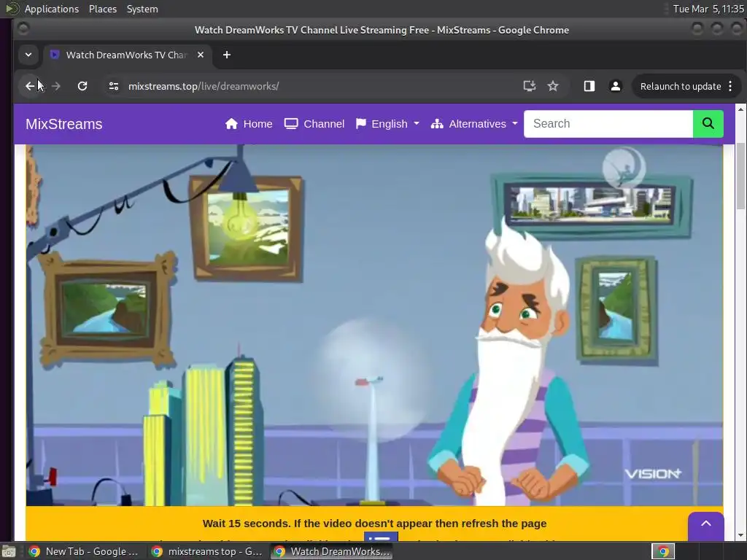Switch to mixstreams top Chrome window
Screen dimensions: 747x560
coord(206,551)
